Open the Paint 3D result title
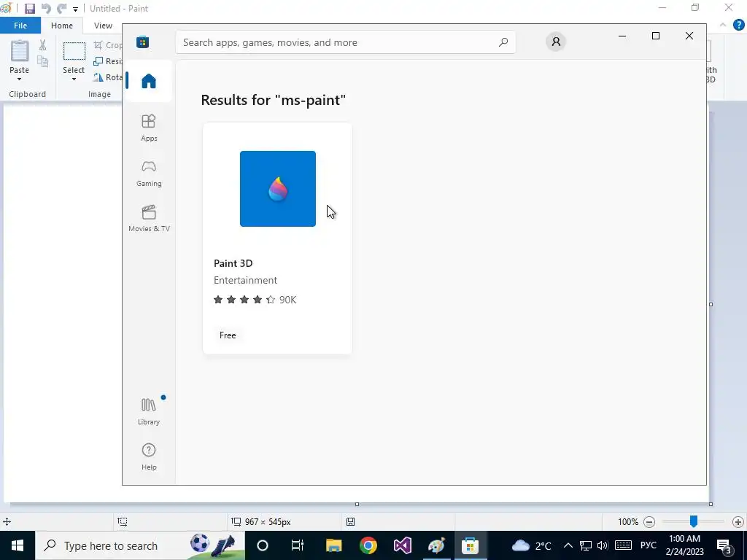 coord(233,263)
